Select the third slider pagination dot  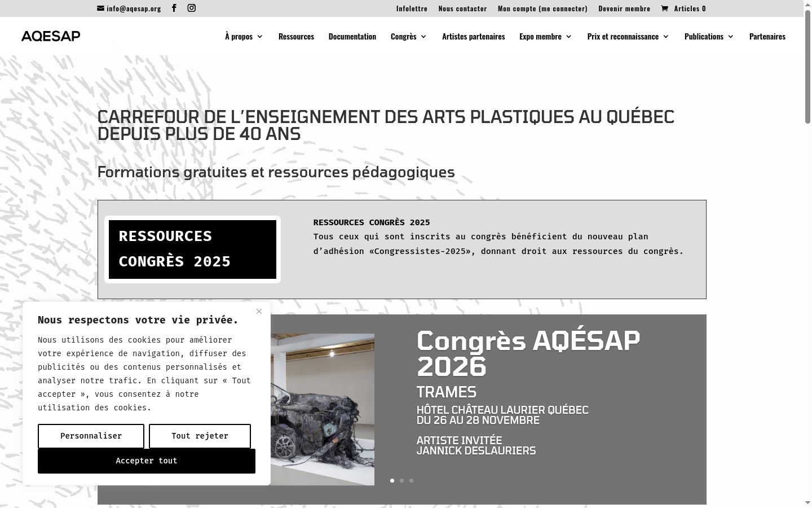tap(412, 481)
